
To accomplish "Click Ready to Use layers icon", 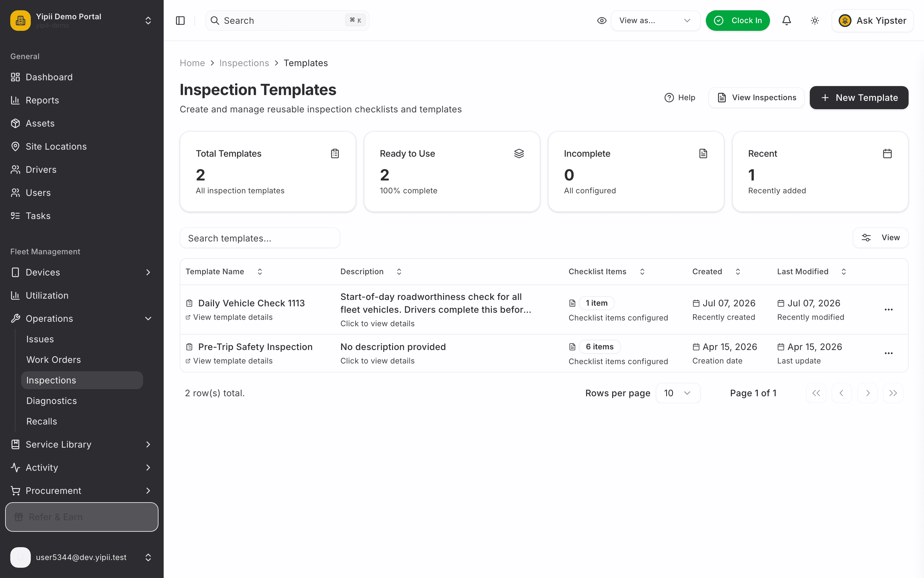I will click(x=519, y=154).
